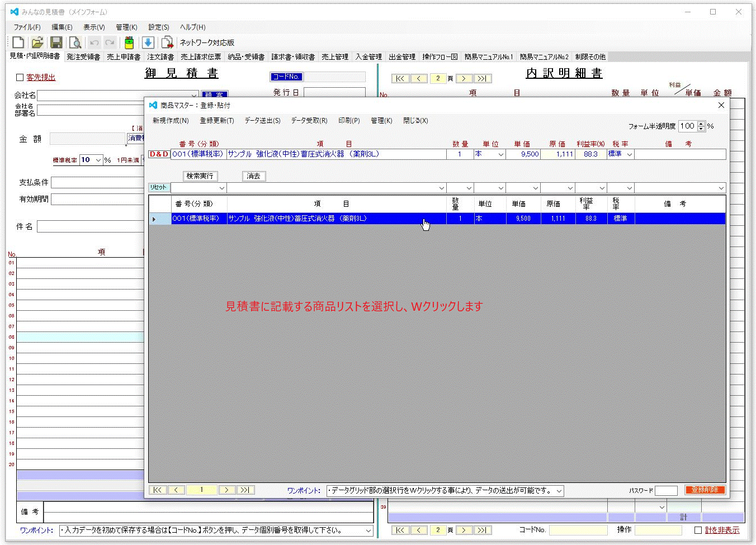This screenshot has height=545, width=756.
Task: Open the ファイル(F) menu
Action: tap(27, 27)
